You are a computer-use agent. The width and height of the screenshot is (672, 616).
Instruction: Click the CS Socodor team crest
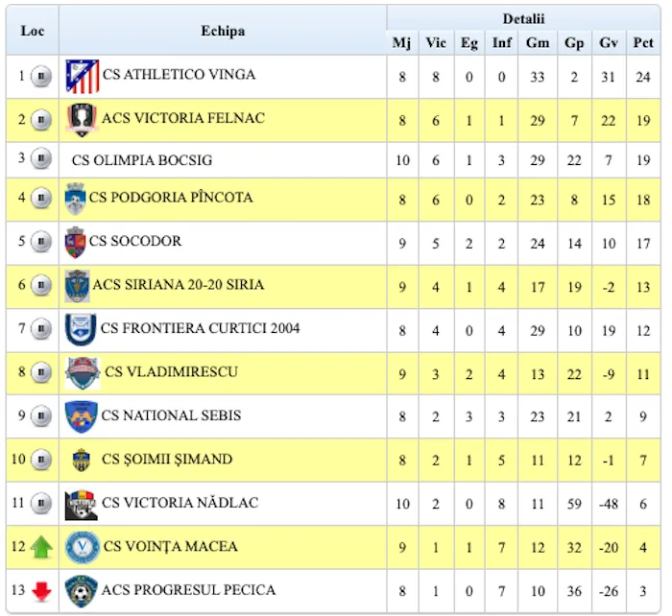[x=75, y=242]
